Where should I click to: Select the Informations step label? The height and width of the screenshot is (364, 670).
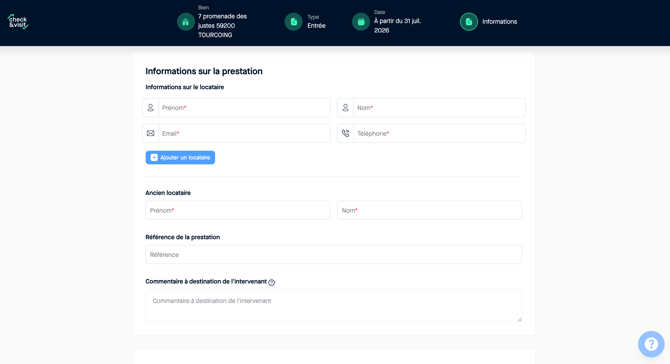500,22
